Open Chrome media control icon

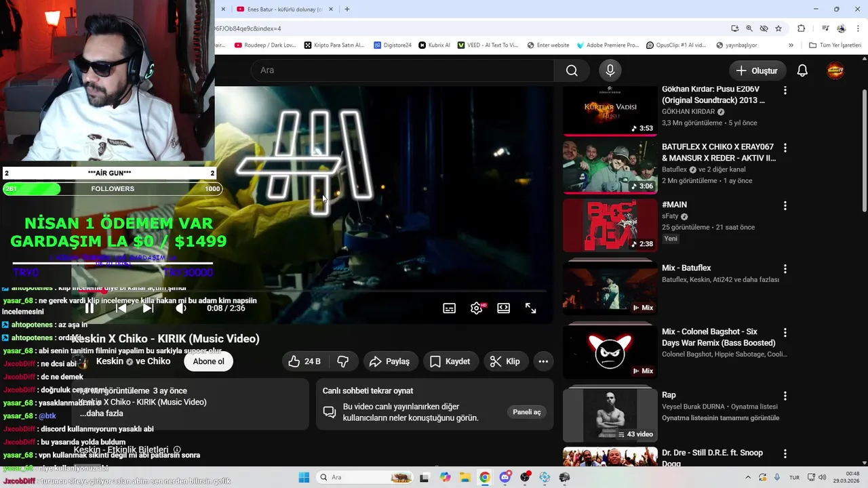[x=825, y=28]
